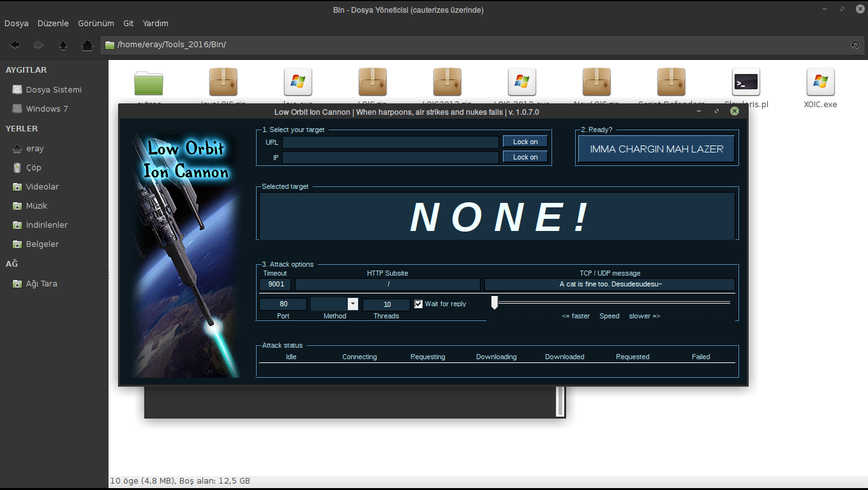Screen dimensions: 868x490
Task: Click the Connecting column in Attack status
Action: coord(359,357)
